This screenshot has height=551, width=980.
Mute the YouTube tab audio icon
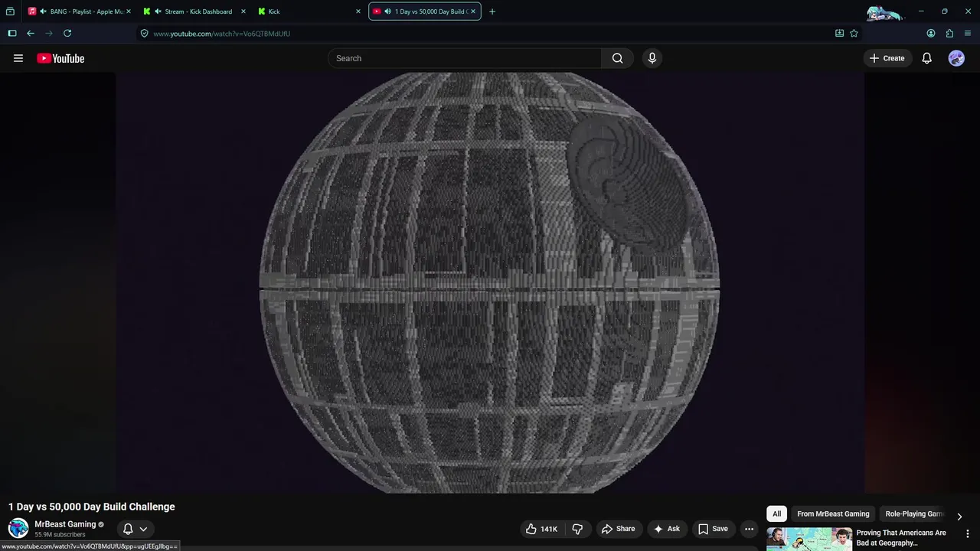388,11
